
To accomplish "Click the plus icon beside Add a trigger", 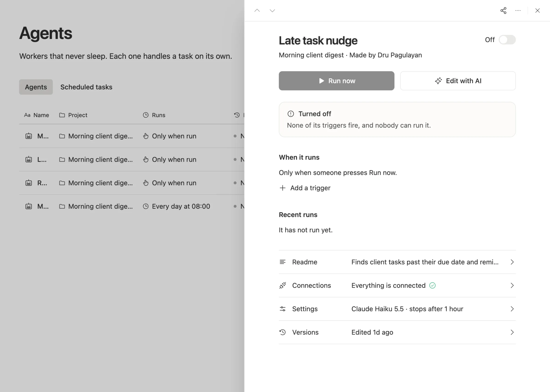I will pyautogui.click(x=283, y=188).
